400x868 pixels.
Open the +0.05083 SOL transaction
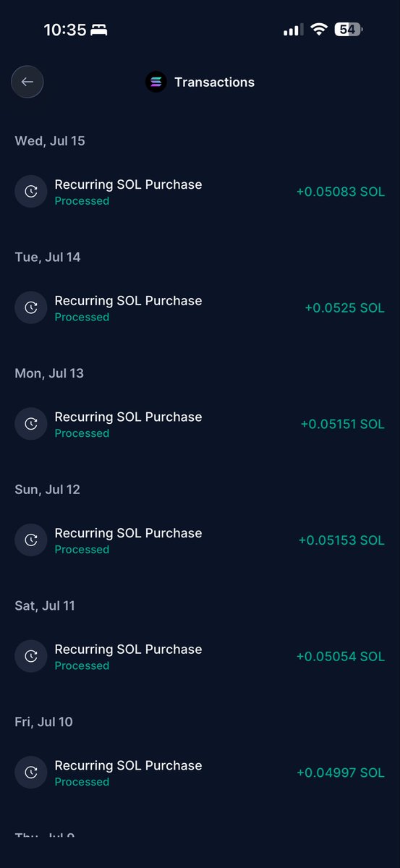click(200, 192)
